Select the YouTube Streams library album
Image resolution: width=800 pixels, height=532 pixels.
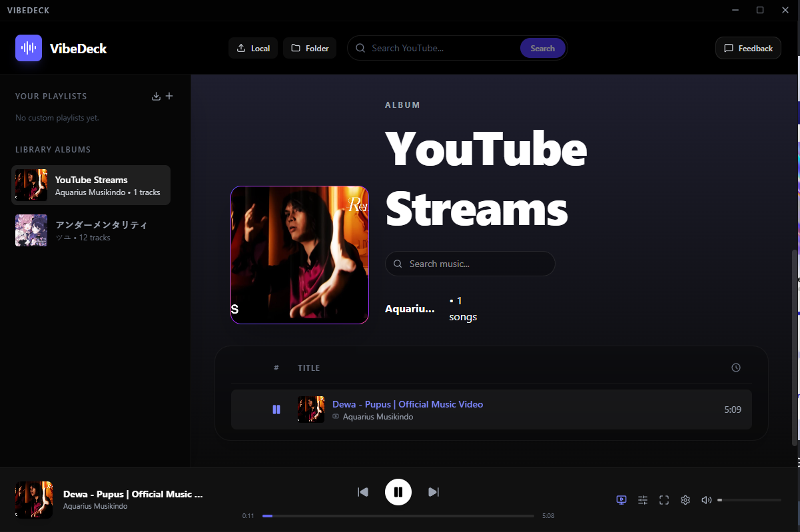click(91, 185)
